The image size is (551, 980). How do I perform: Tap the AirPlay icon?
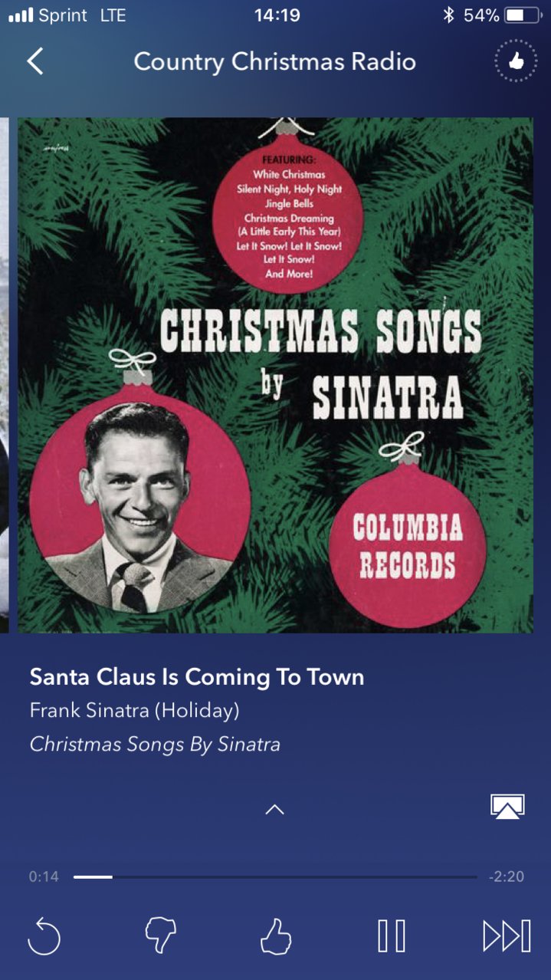point(507,807)
